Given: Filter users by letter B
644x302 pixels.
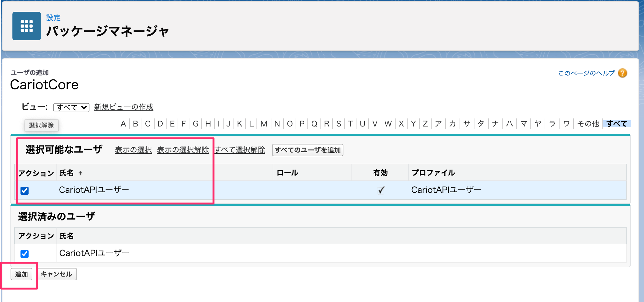Looking at the screenshot, I should click(135, 124).
